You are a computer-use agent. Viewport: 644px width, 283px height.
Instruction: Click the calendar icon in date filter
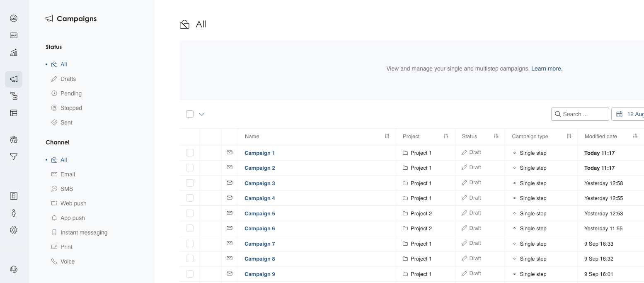tap(620, 114)
